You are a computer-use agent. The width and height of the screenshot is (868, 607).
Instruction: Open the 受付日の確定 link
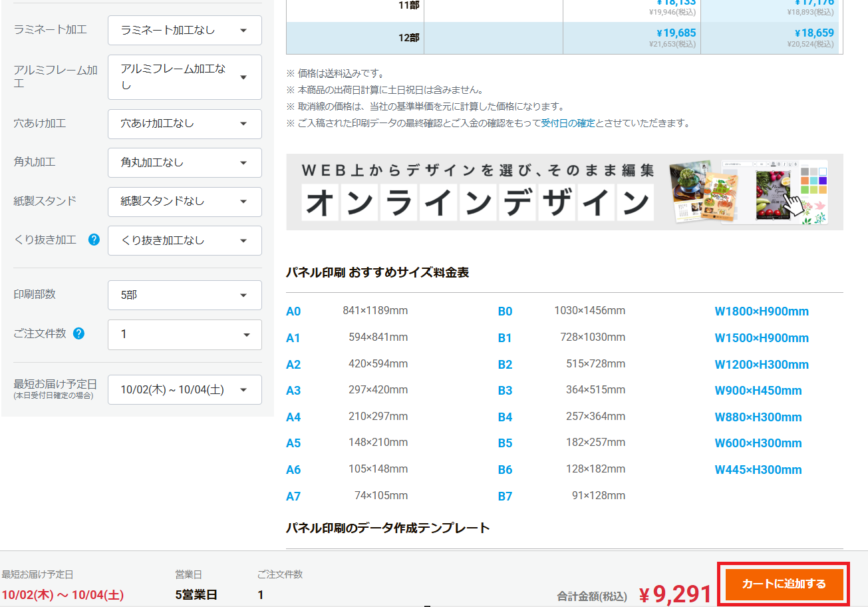(x=567, y=123)
